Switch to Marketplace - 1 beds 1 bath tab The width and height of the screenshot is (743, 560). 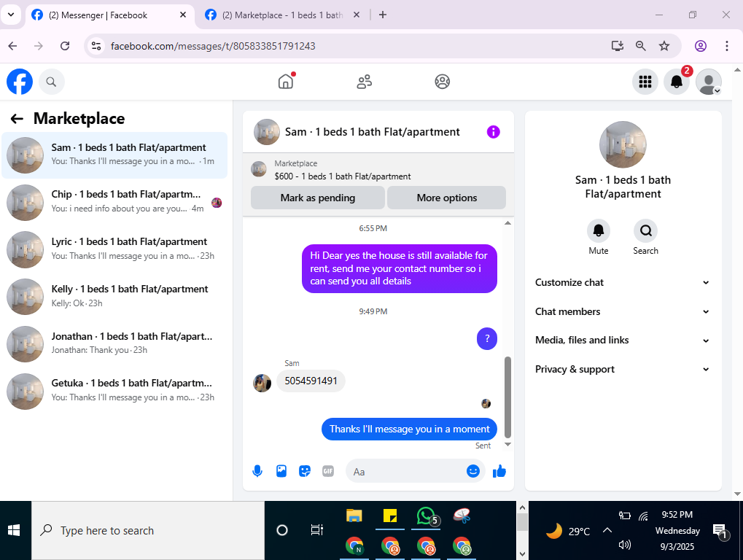click(283, 15)
